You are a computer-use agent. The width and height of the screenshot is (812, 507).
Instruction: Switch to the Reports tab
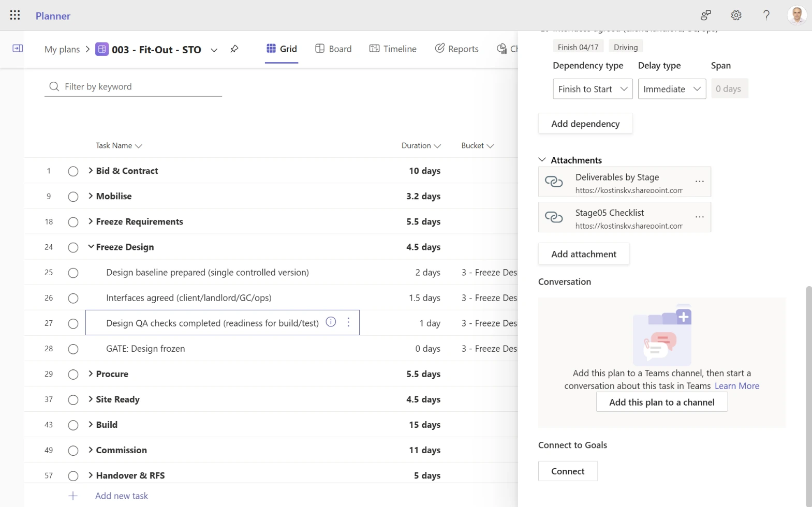tap(457, 49)
